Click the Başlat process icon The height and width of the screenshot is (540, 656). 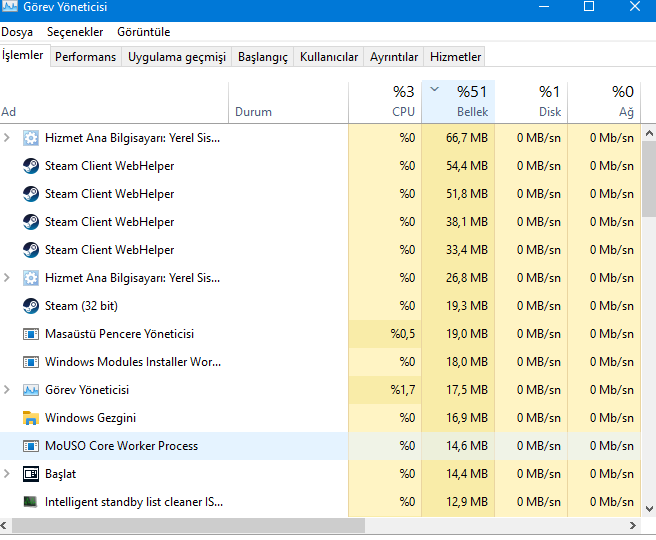(x=30, y=474)
